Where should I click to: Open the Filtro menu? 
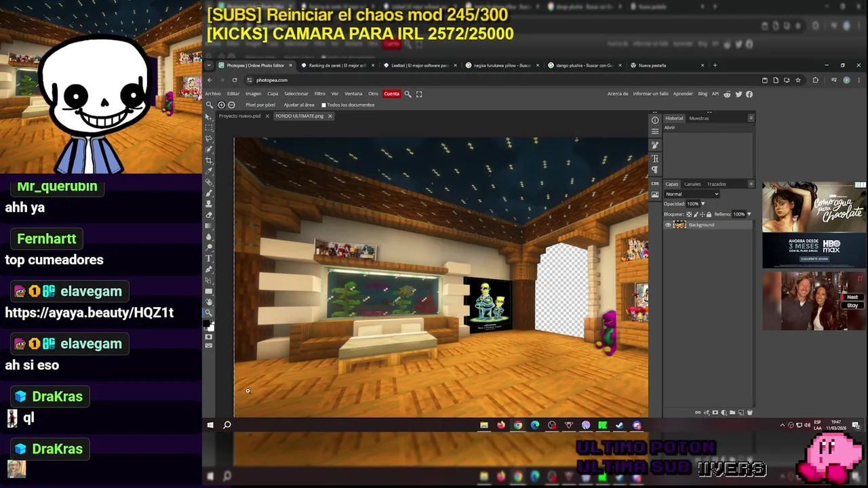coord(319,94)
